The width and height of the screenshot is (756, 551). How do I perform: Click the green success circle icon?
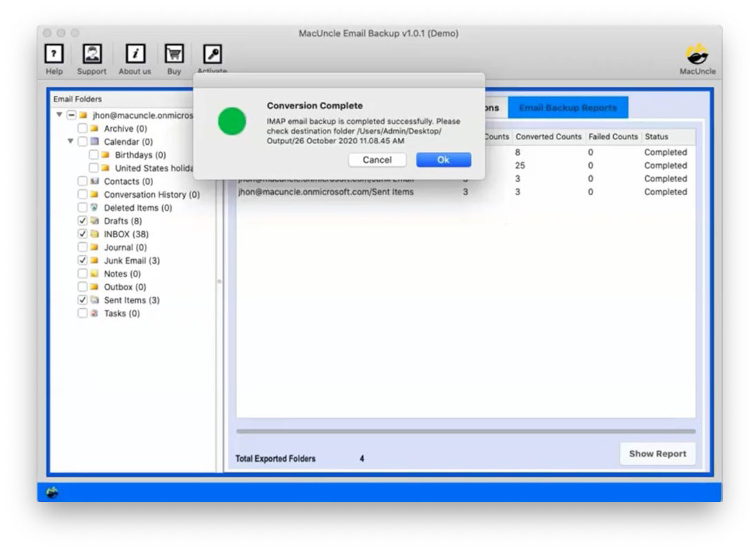(232, 121)
